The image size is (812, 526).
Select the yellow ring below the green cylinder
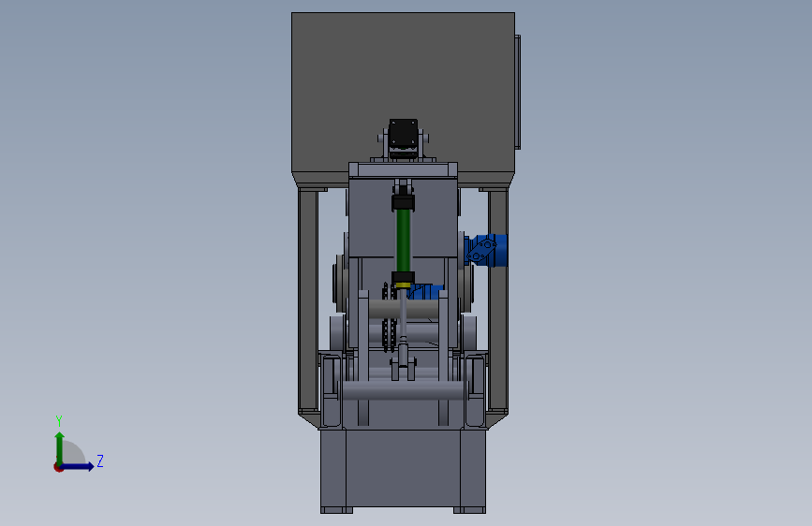point(403,285)
